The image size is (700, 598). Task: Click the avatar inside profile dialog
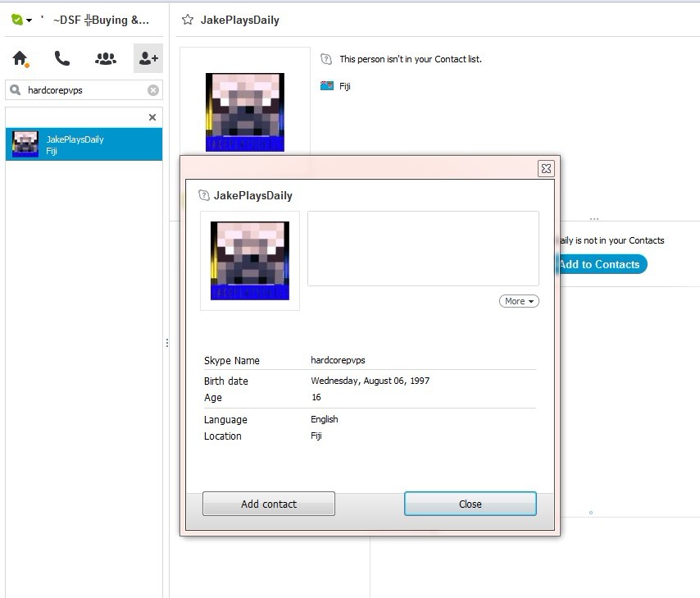249,261
